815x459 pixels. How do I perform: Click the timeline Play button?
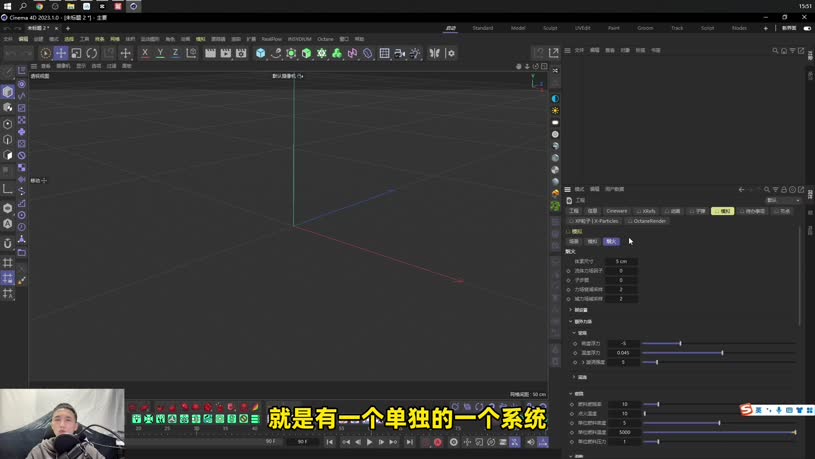click(370, 442)
